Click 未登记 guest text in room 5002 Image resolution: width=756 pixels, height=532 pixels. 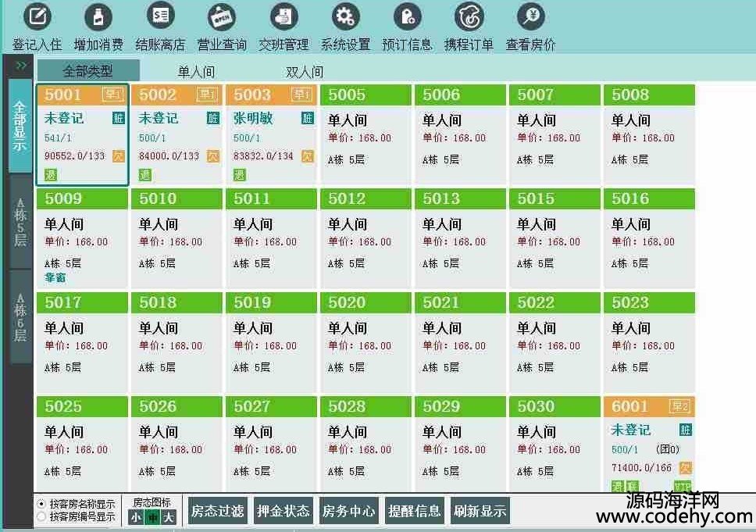[x=158, y=118]
